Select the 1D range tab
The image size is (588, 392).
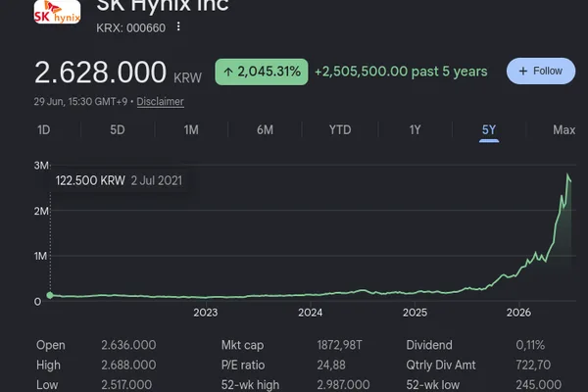pos(43,129)
